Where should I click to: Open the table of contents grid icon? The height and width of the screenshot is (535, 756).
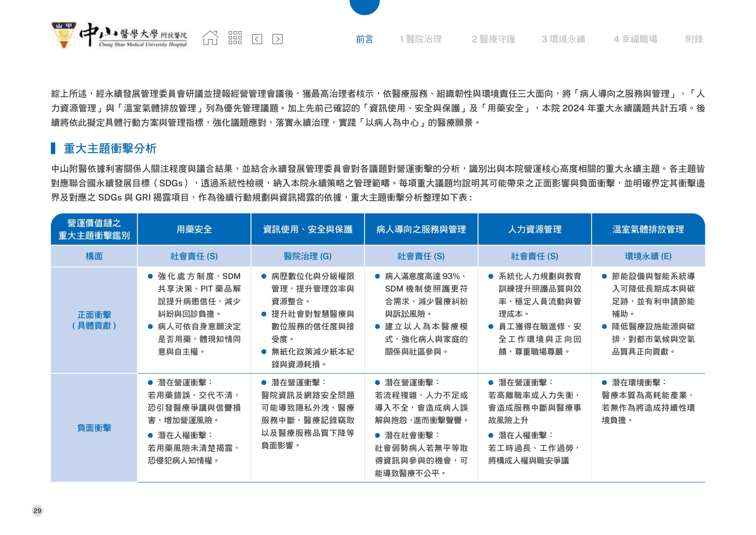(x=235, y=38)
